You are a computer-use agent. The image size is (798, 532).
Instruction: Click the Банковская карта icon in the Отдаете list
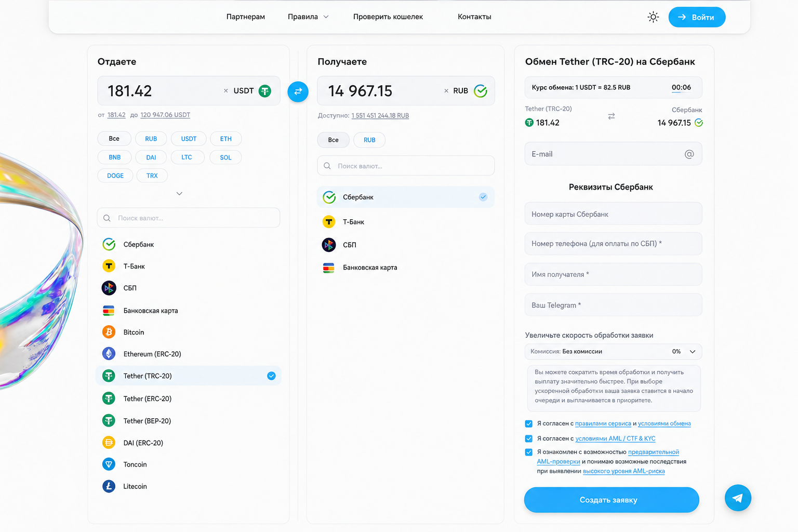tap(109, 311)
